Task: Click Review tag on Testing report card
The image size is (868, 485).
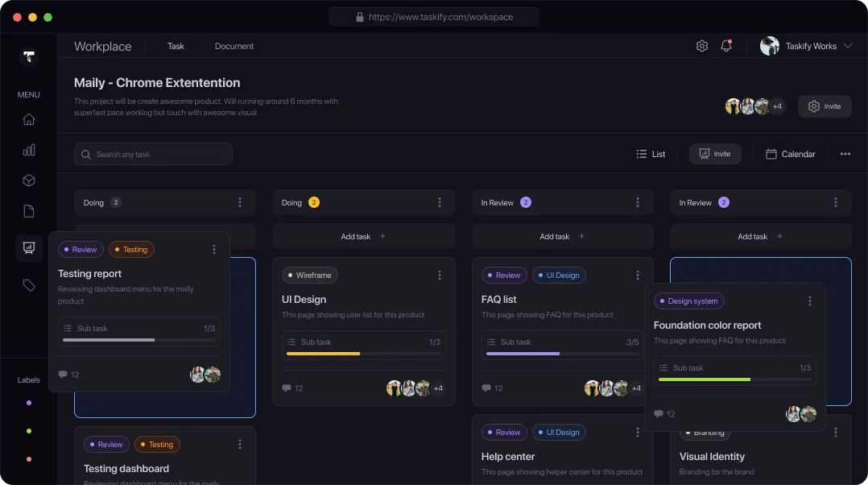Action: coord(81,249)
